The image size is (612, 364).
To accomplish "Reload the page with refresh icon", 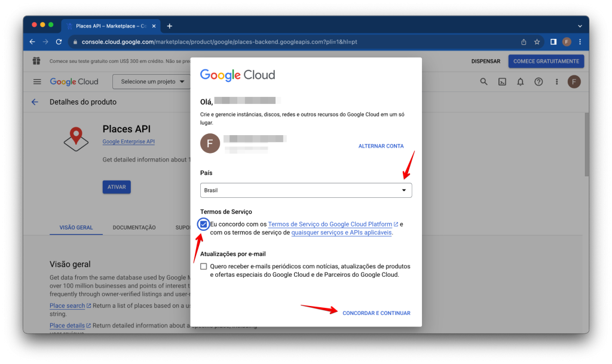I will point(59,42).
